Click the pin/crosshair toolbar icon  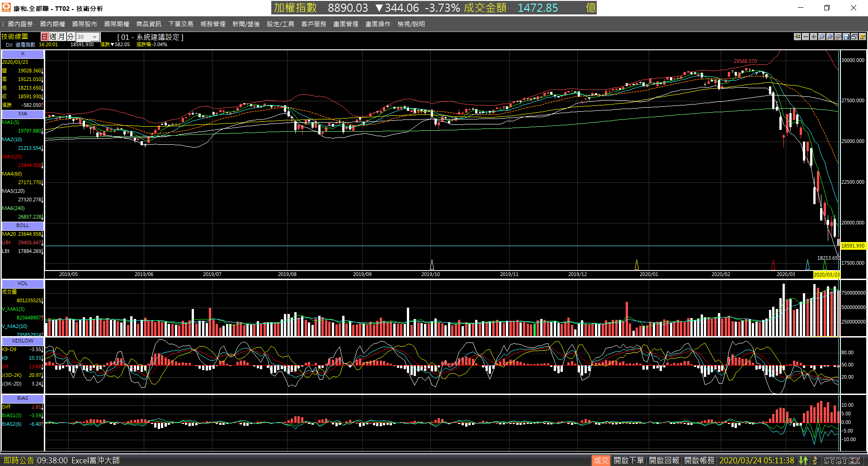pos(797,37)
